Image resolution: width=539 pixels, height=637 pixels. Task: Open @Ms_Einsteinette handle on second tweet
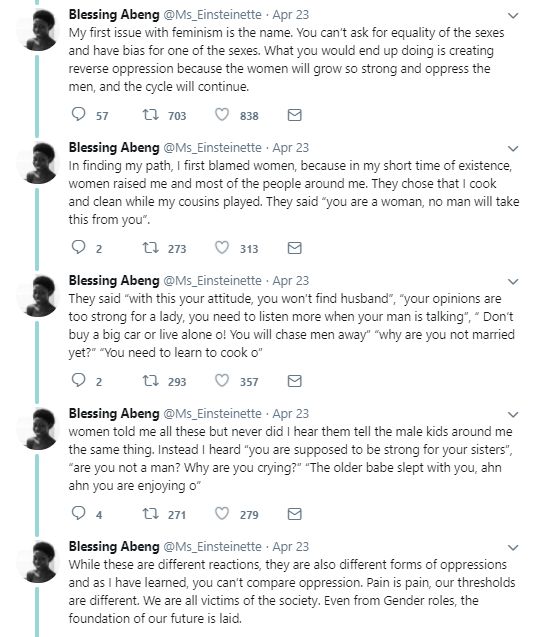(212, 148)
